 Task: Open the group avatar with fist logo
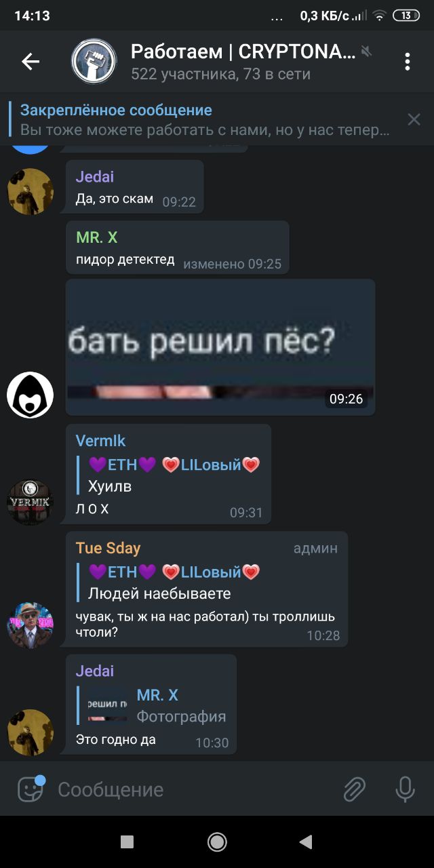pos(94,62)
